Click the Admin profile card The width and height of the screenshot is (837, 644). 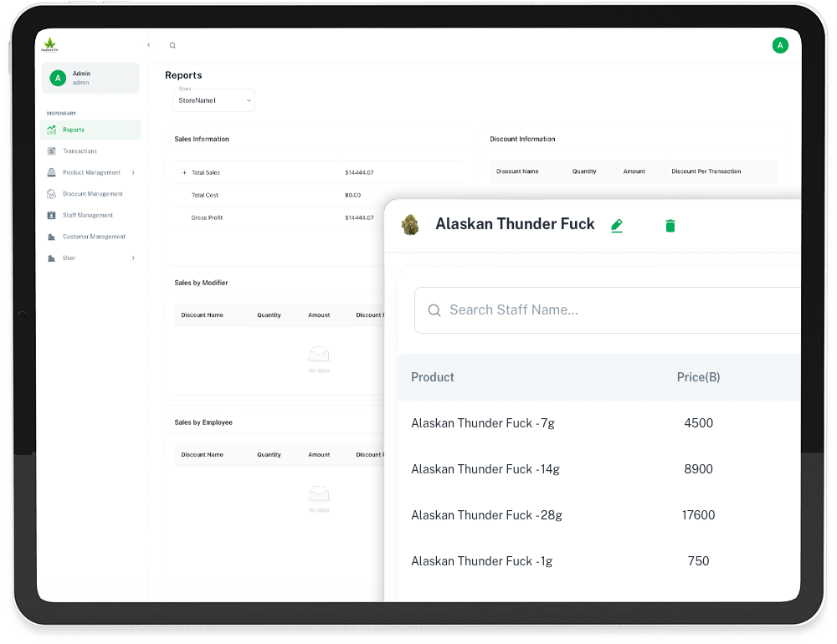[x=90, y=78]
